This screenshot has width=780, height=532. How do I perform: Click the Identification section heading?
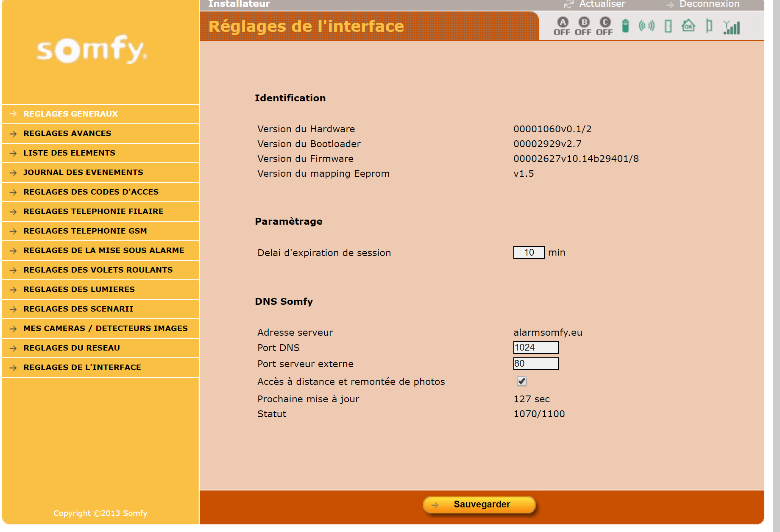[x=290, y=98]
